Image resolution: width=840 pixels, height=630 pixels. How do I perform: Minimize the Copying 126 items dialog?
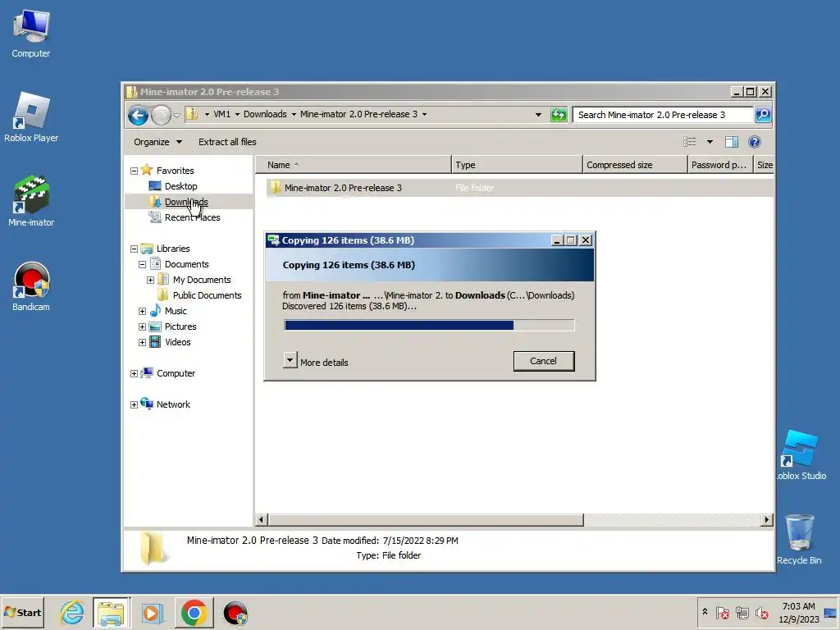557,240
